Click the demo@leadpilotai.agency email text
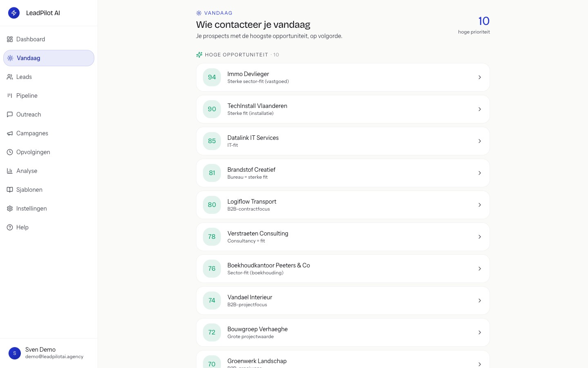This screenshot has width=588, height=368. pyautogui.click(x=54, y=357)
